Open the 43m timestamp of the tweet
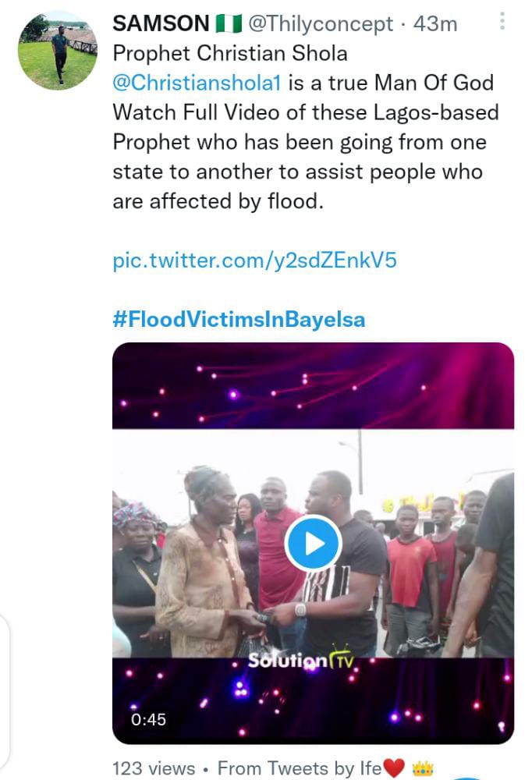Screen dimensions: 532x780 [x=435, y=23]
